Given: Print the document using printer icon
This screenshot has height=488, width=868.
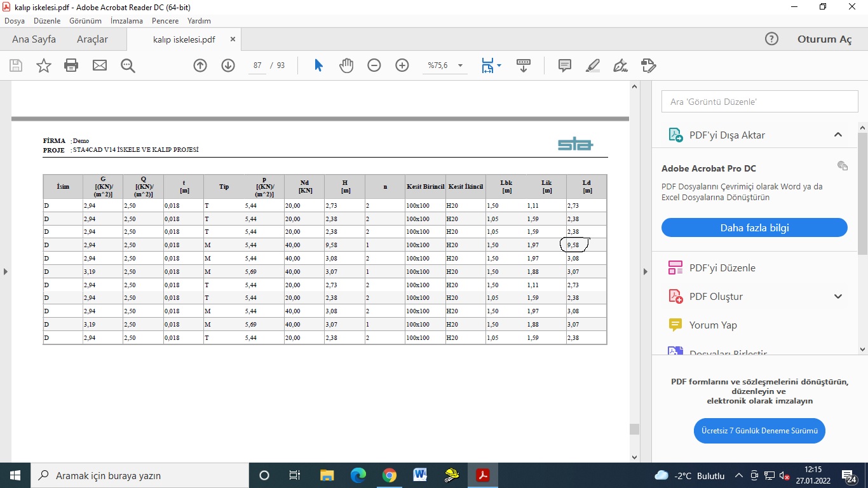Looking at the screenshot, I should click(x=71, y=65).
